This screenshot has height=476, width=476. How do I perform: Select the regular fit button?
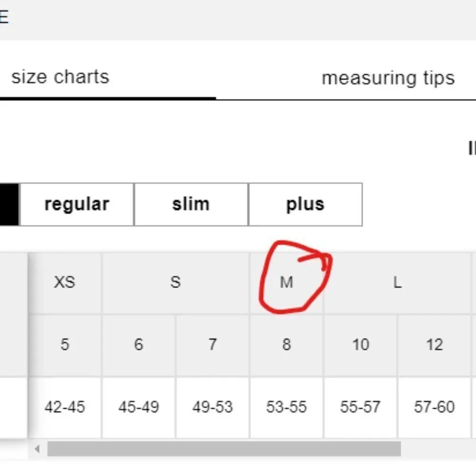(77, 204)
